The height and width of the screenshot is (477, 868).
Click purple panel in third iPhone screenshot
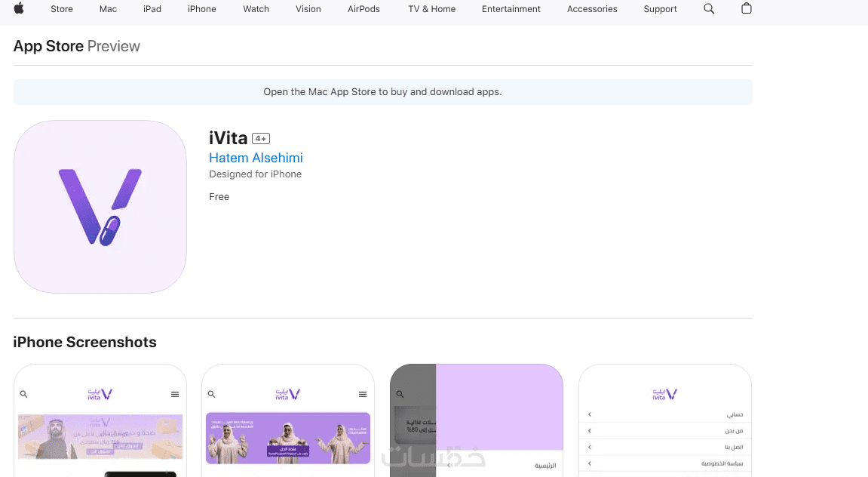499,407
